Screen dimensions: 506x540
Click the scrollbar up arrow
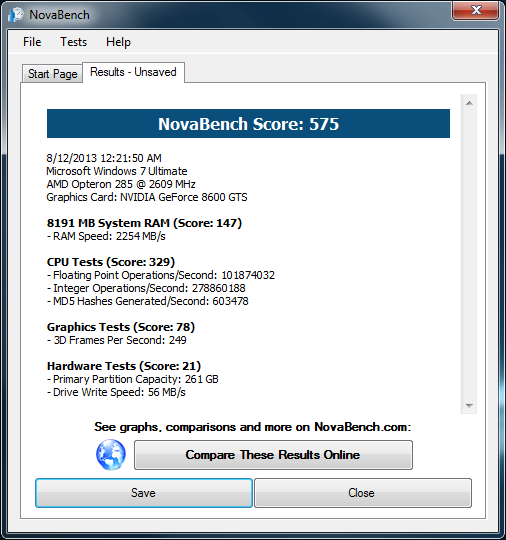[x=469, y=103]
